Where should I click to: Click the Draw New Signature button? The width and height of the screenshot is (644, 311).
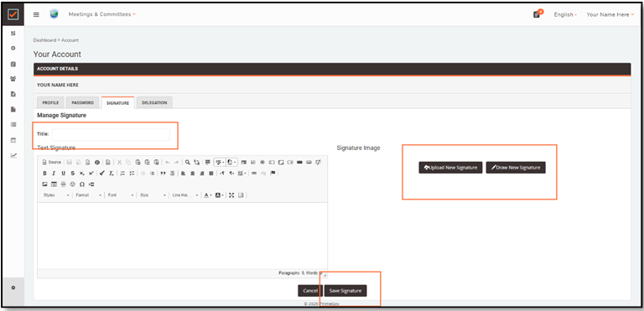tap(516, 168)
